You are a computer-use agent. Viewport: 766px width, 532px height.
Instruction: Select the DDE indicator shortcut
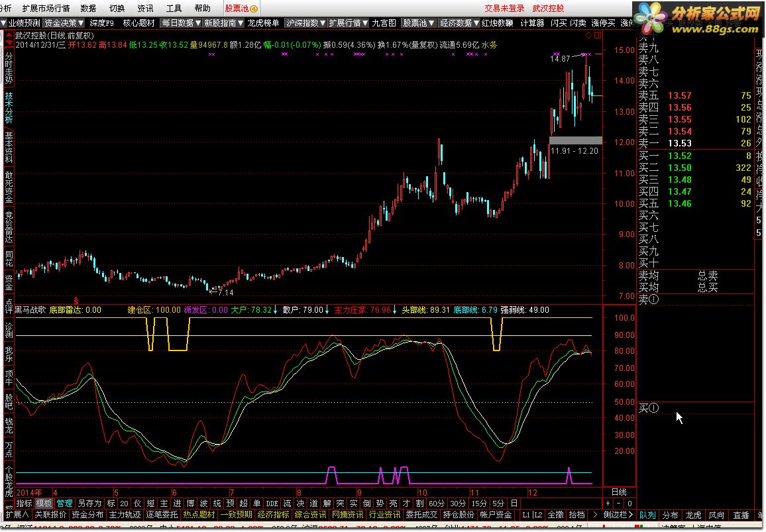(272, 503)
